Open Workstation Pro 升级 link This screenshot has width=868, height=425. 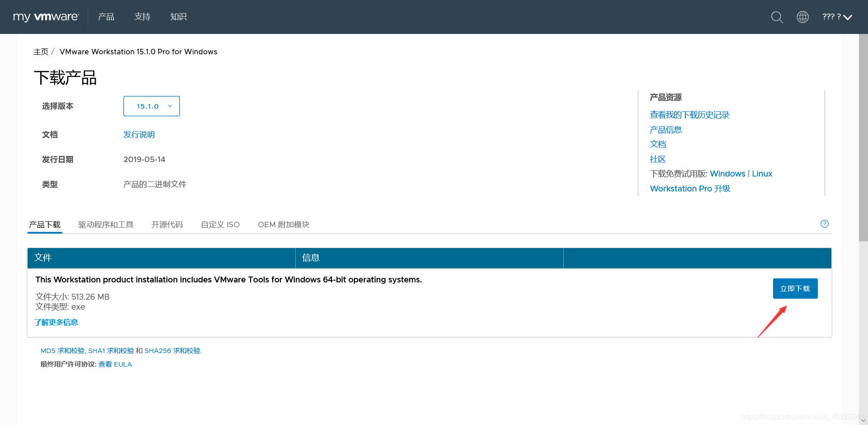point(690,189)
